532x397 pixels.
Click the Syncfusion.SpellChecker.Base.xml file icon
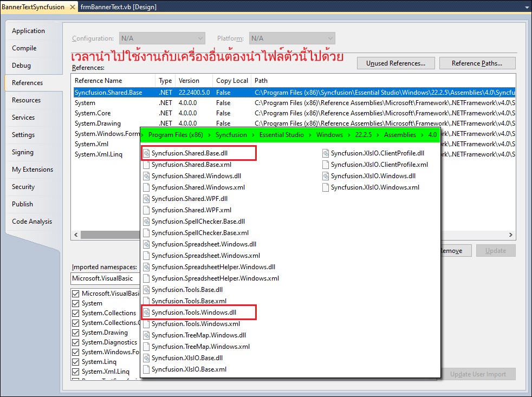146,233
